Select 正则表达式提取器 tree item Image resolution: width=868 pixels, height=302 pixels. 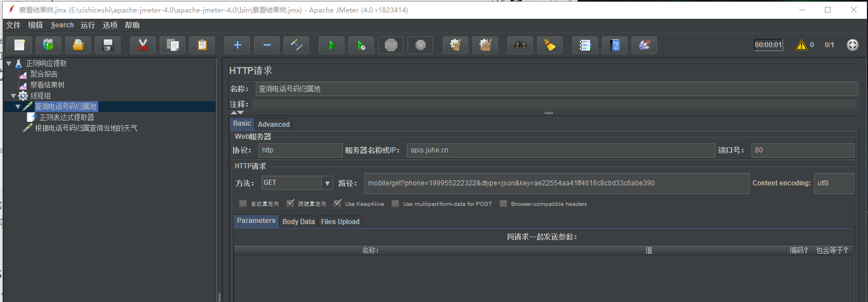pos(67,117)
